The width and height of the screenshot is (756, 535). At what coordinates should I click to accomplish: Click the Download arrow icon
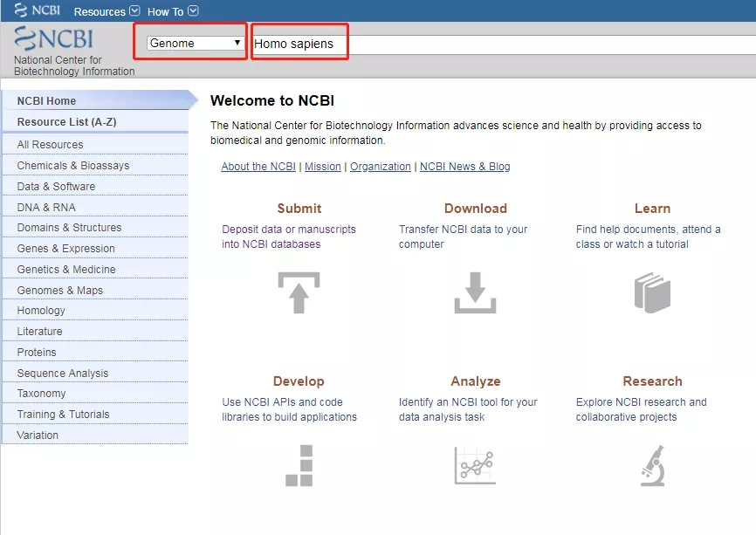click(476, 292)
